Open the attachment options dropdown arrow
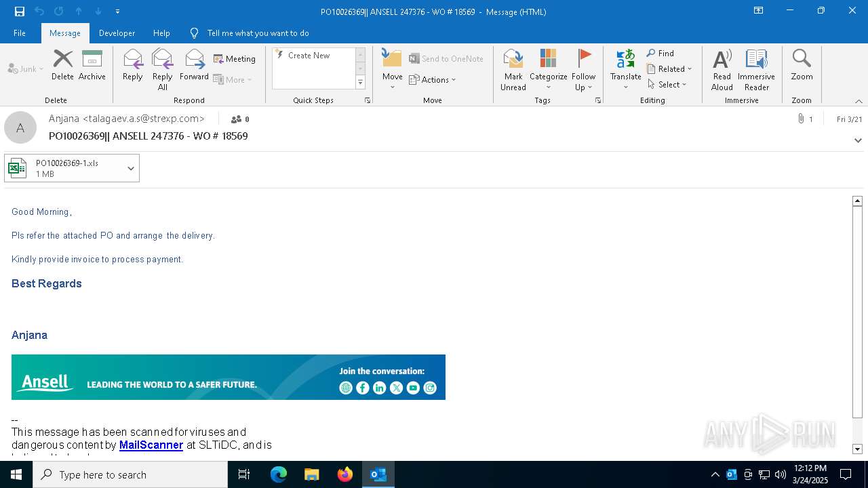 [131, 168]
